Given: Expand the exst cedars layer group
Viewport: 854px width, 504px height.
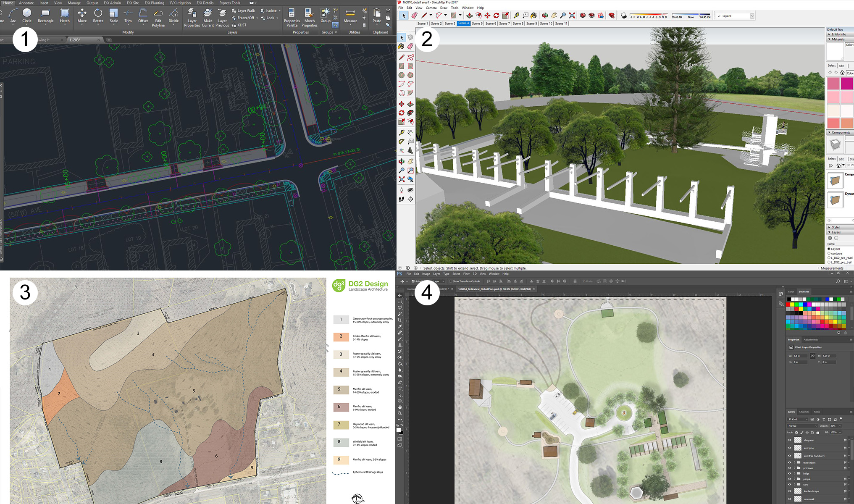Looking at the screenshot, I should click(x=794, y=462).
